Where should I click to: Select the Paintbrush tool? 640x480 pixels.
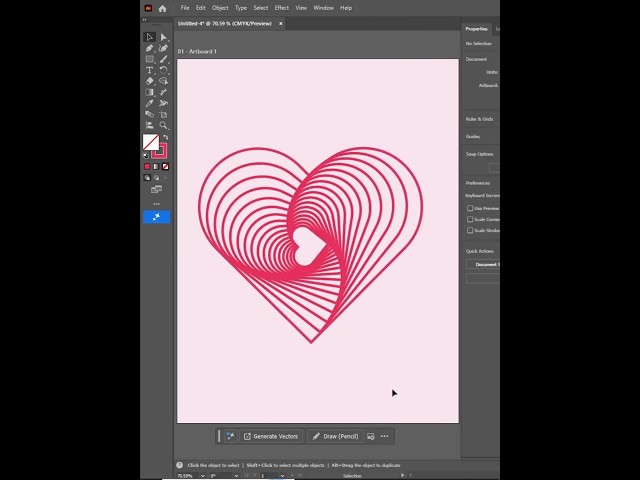[163, 59]
